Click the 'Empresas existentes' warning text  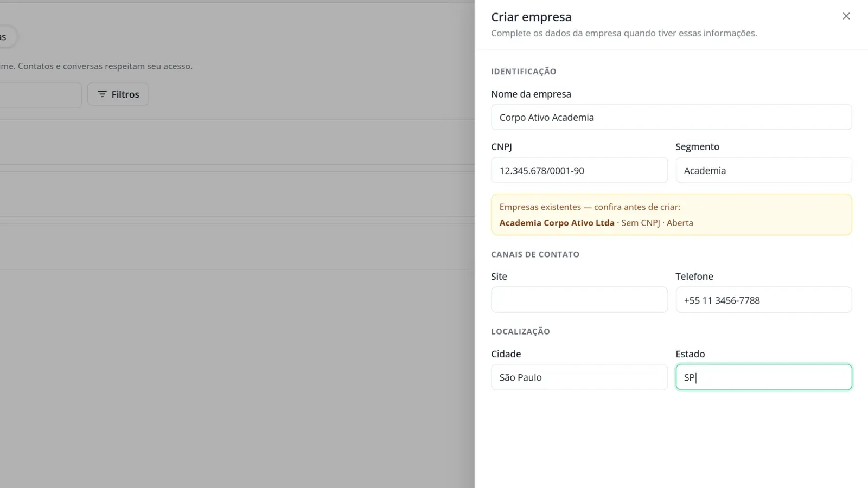(590, 207)
